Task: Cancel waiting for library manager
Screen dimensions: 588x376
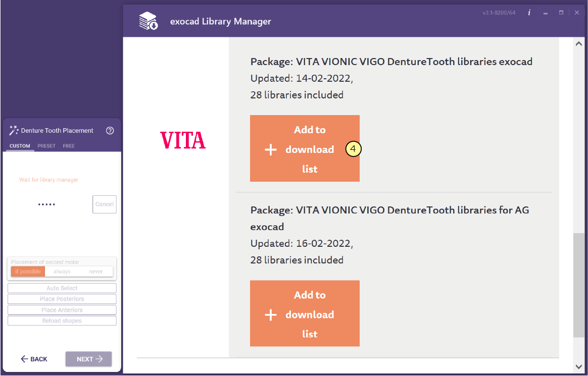Action: tap(104, 204)
